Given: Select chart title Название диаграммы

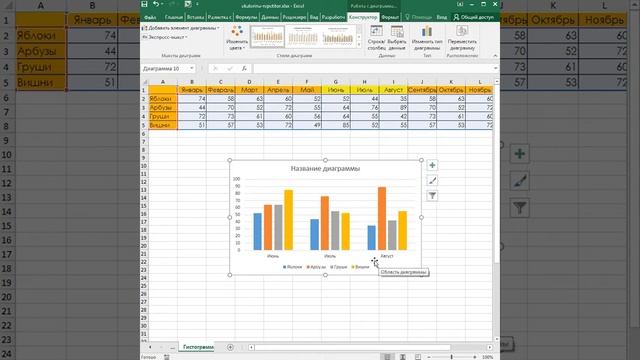Looking at the screenshot, I should point(325,169).
